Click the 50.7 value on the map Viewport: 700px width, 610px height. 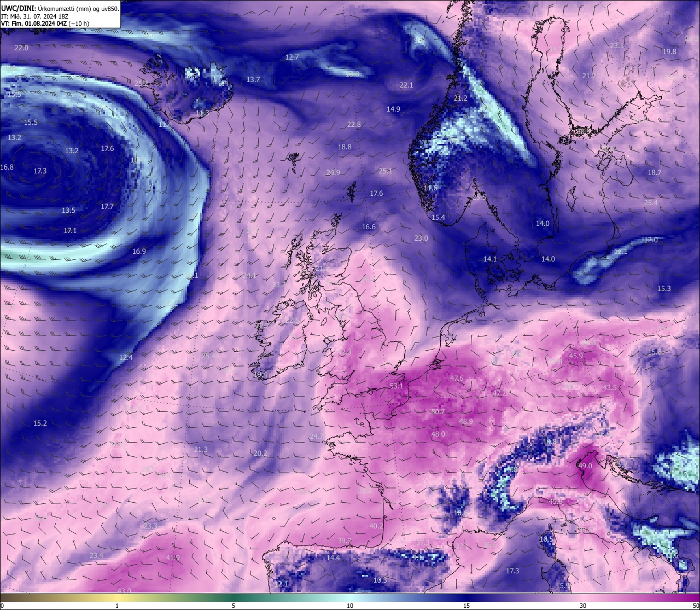[437, 412]
